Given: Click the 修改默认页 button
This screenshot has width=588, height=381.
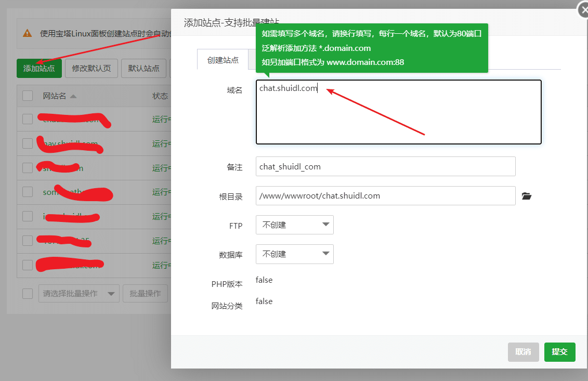Looking at the screenshot, I should (91, 68).
